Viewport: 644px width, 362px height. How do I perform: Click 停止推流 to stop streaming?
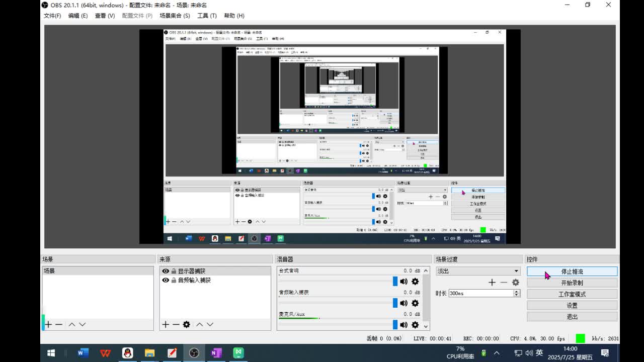(572, 271)
